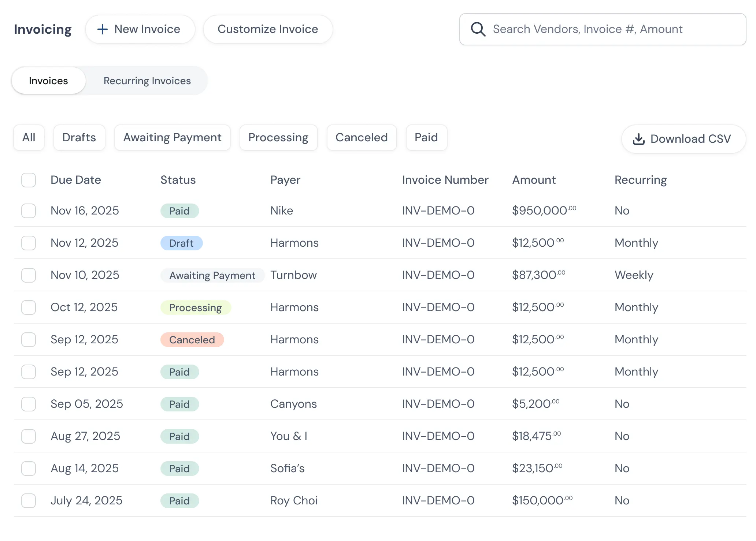This screenshot has width=756, height=541.
Task: Click the search magnifier icon
Action: click(x=478, y=29)
